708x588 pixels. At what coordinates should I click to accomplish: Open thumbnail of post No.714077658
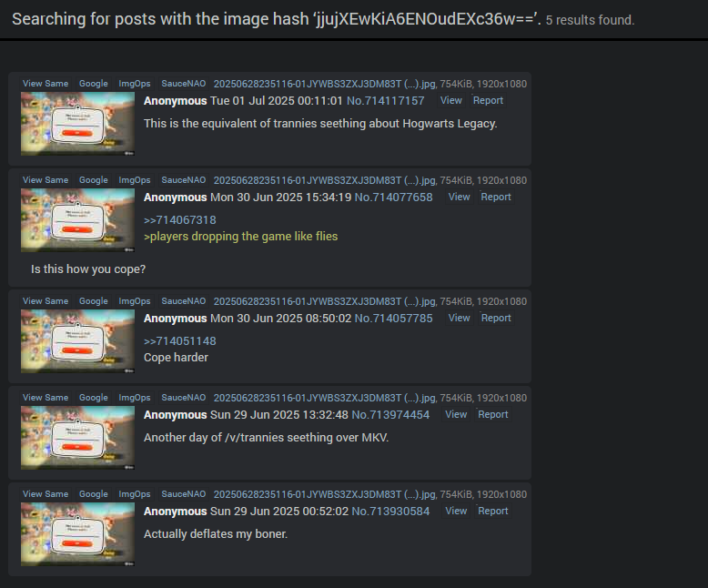click(77, 220)
